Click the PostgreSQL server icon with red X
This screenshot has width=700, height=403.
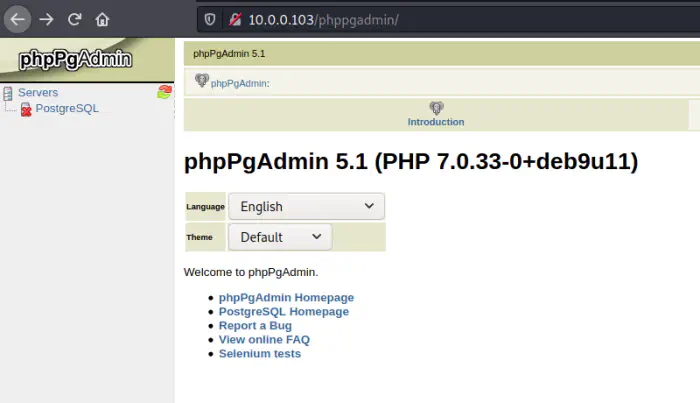point(26,109)
